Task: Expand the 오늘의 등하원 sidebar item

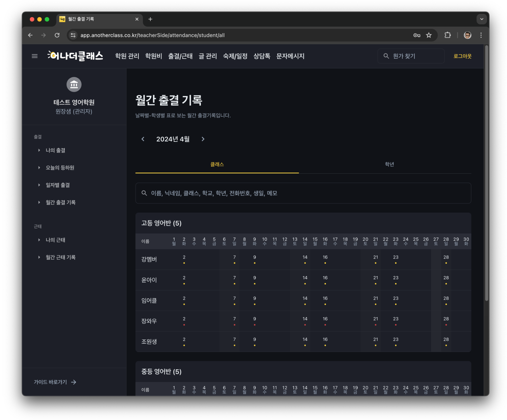Action: pos(60,168)
